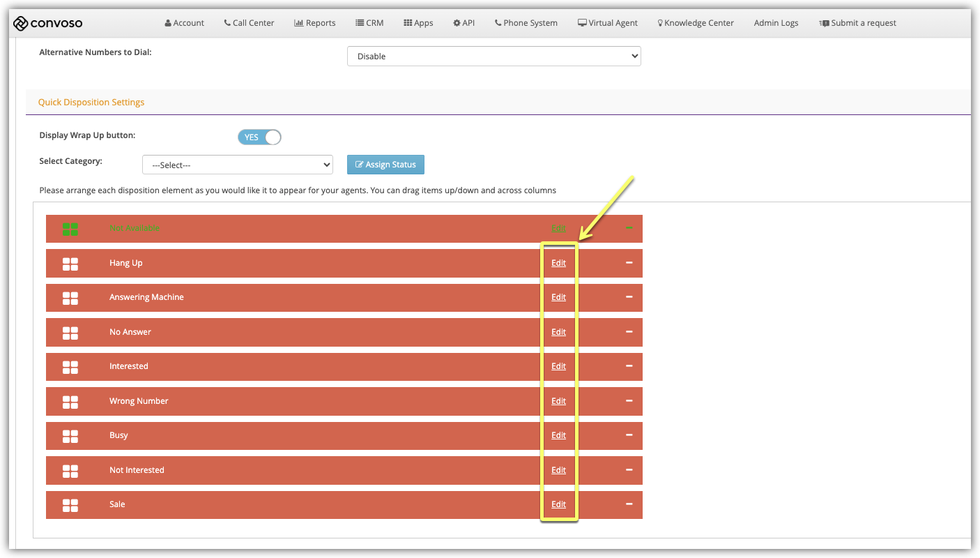The image size is (980, 558).
Task: Open the Call Center menu
Action: (x=249, y=23)
